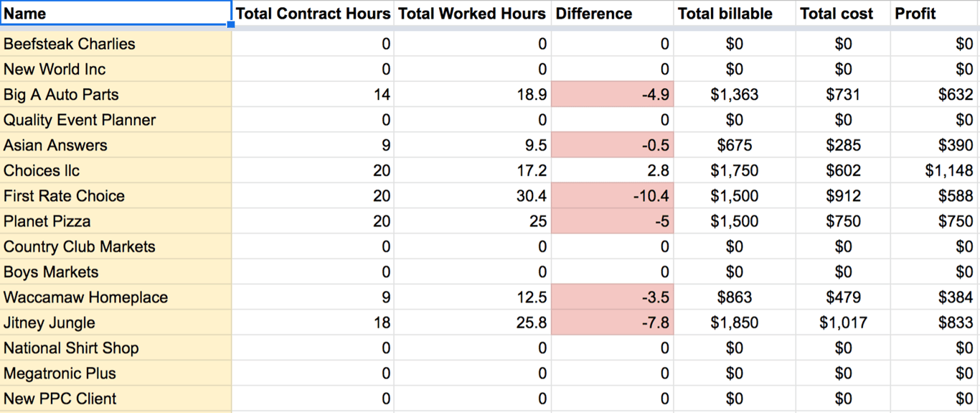Select the $1,363 billable cell

pos(735,94)
